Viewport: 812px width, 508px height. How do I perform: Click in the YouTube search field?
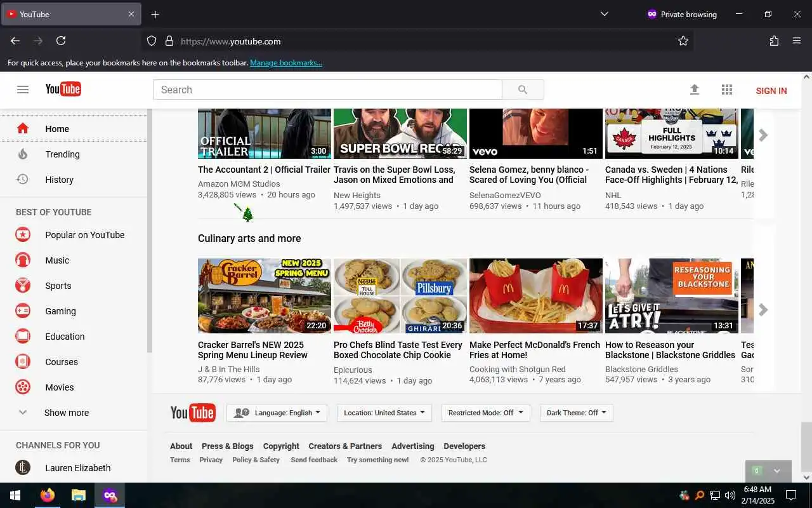click(x=327, y=90)
